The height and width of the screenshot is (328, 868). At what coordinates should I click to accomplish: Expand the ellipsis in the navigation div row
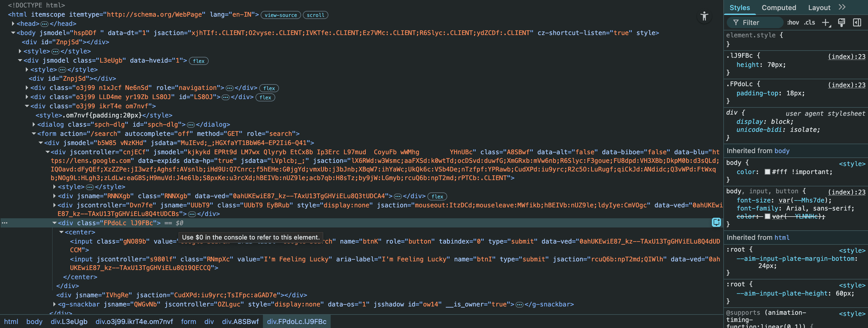point(229,88)
